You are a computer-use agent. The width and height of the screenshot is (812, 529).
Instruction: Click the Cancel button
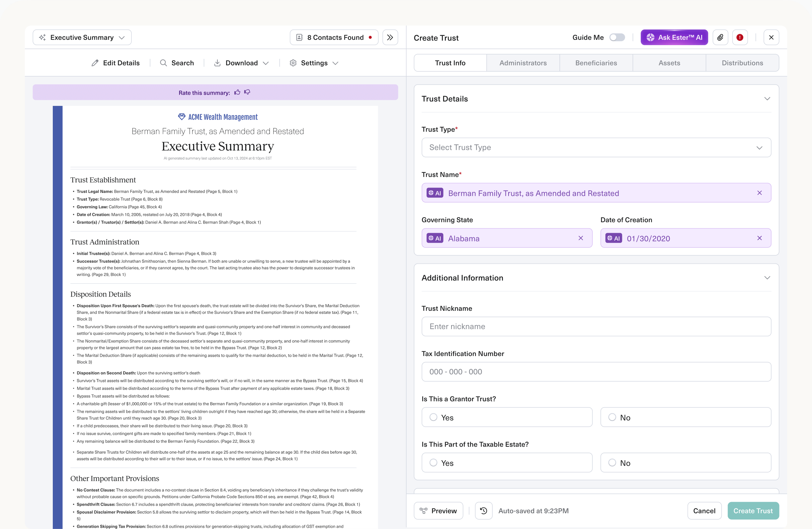[x=704, y=511]
